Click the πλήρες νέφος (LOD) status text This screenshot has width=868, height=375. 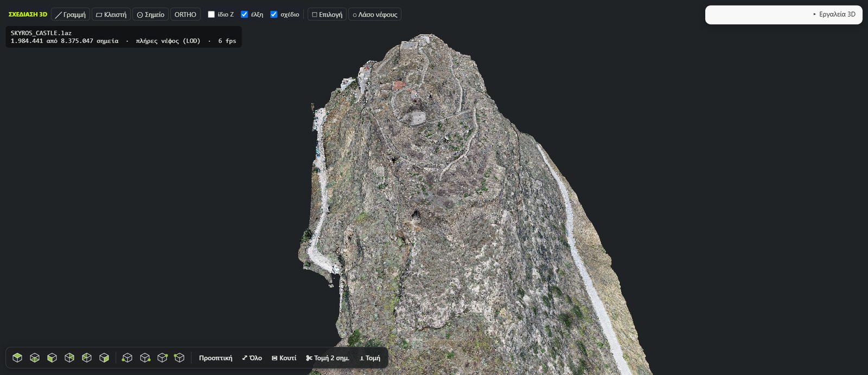coord(168,41)
